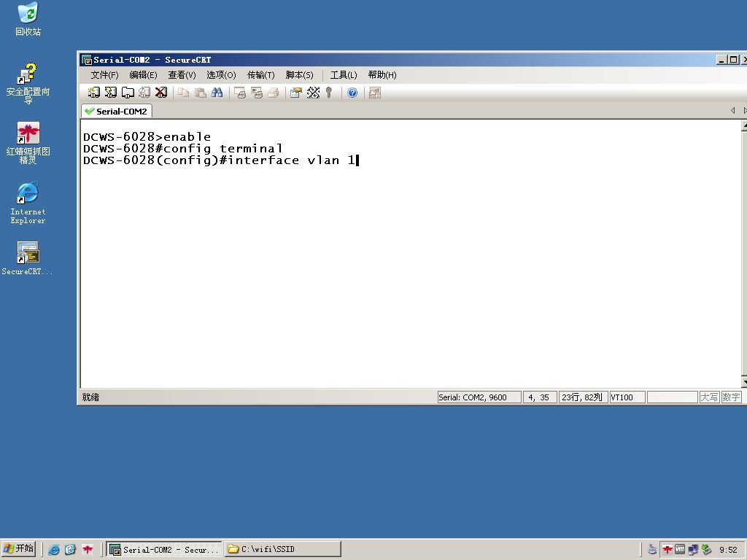Screen dimensions: 747x560
Task: Click the '23行, 82列' status bar entry
Action: tap(582, 397)
